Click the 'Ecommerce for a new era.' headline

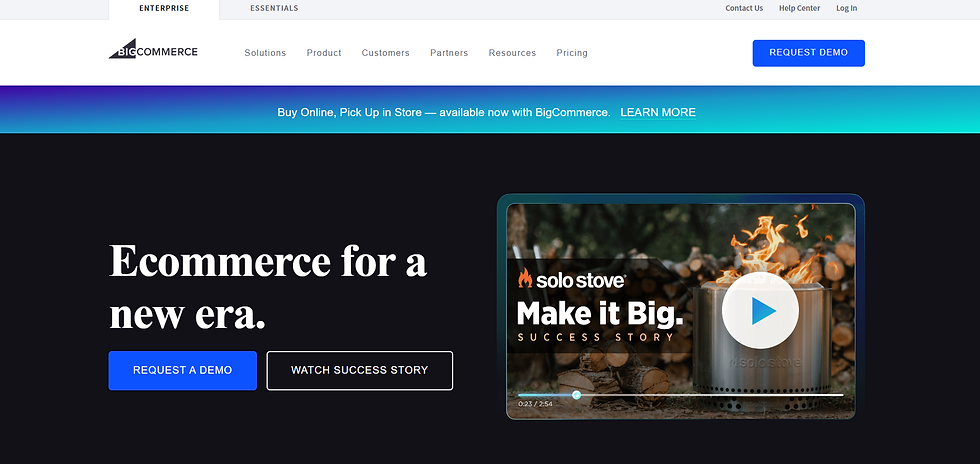click(x=268, y=287)
